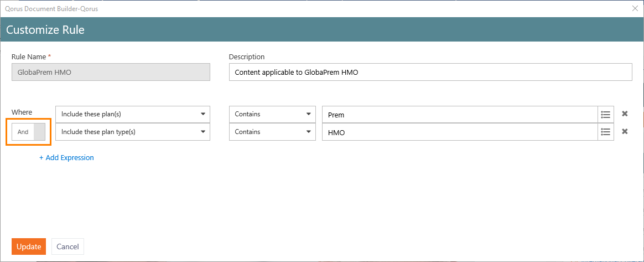This screenshot has width=644, height=262.
Task: Open the Contains operator dropdown for Prem
Action: pyautogui.click(x=272, y=114)
